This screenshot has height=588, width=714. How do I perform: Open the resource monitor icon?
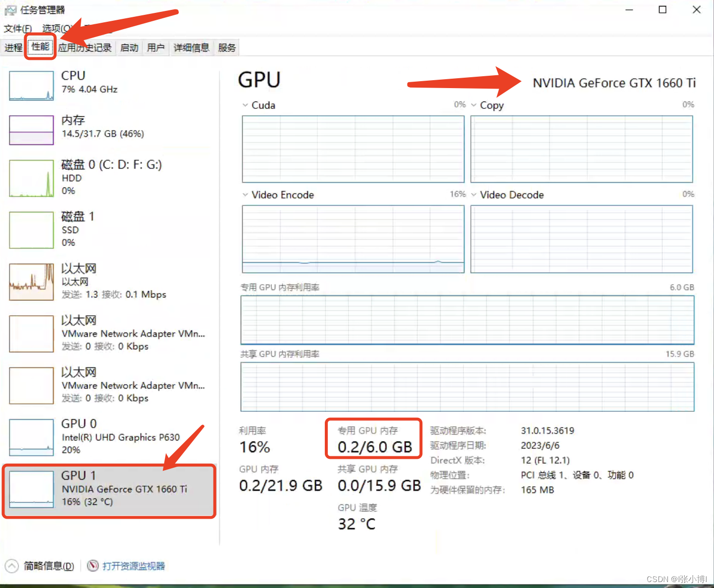[93, 565]
